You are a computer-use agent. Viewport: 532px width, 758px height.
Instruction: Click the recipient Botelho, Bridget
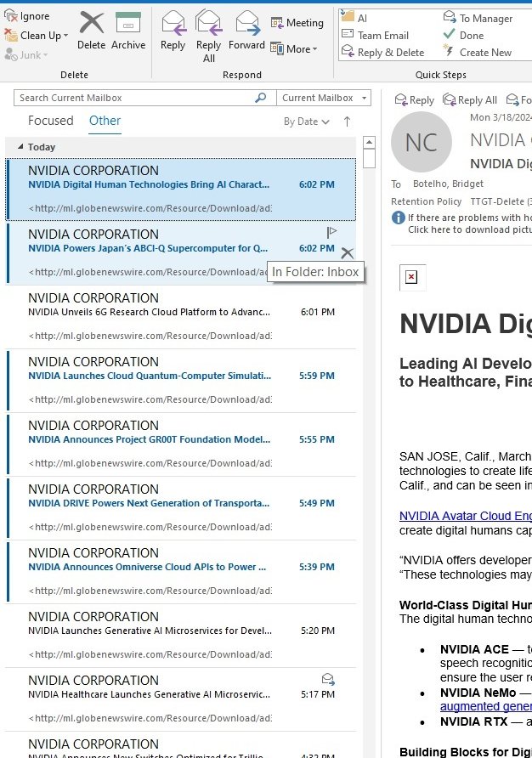coord(449,184)
